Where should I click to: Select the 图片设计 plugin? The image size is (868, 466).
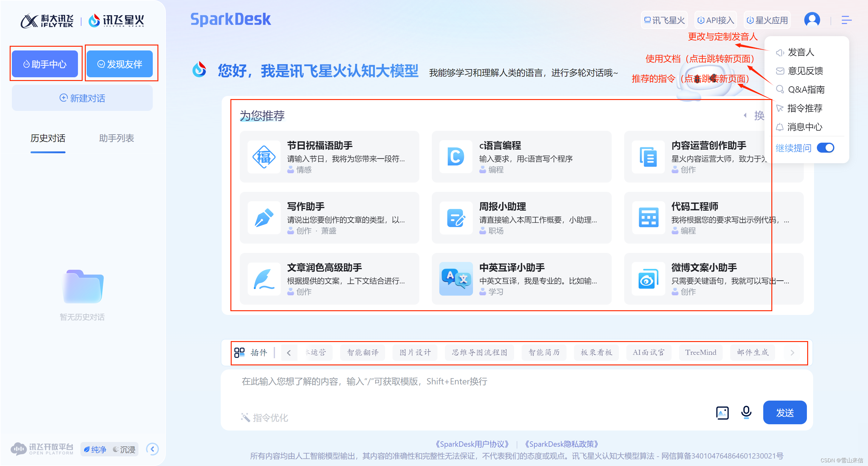pyautogui.click(x=415, y=353)
